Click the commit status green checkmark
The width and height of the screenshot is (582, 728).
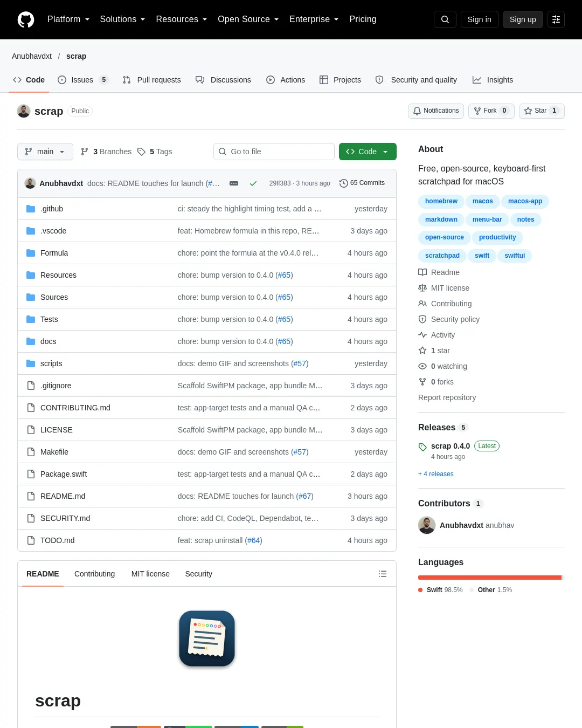tap(253, 183)
